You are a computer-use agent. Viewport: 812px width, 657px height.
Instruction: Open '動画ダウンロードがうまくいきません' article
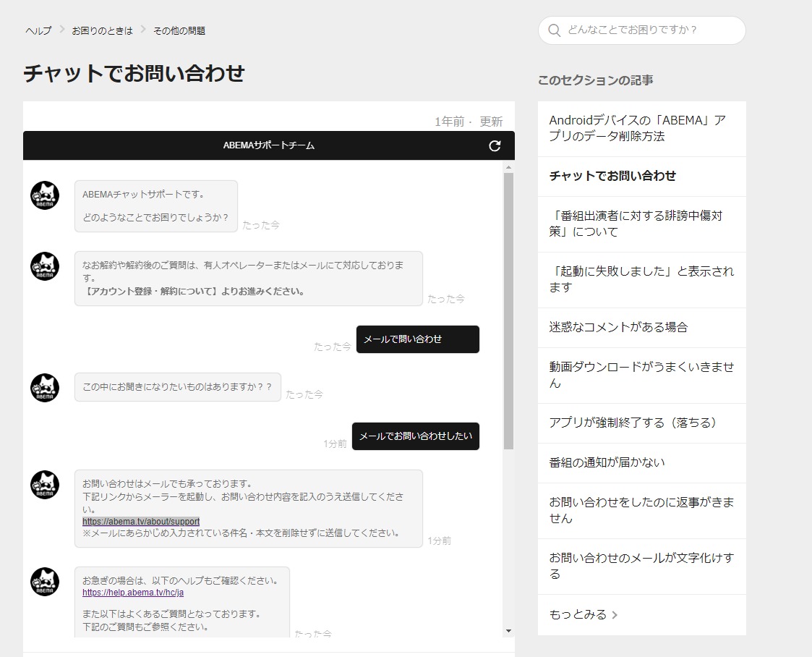pos(641,375)
